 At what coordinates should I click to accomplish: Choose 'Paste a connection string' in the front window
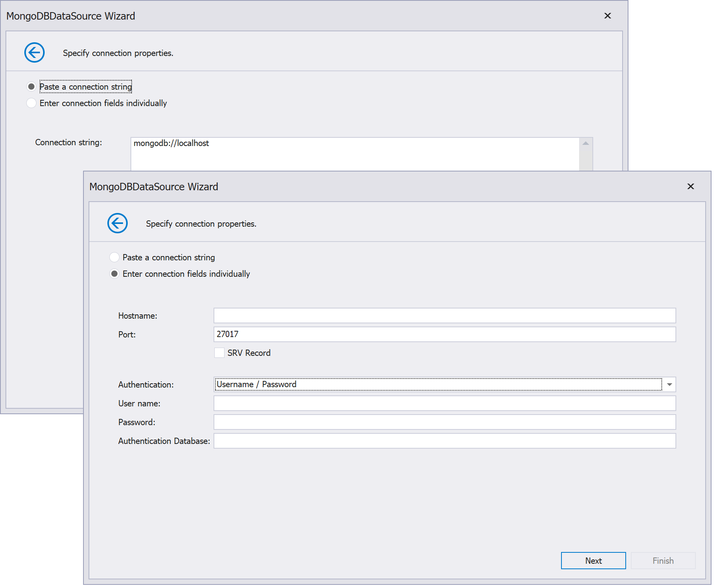pos(114,257)
